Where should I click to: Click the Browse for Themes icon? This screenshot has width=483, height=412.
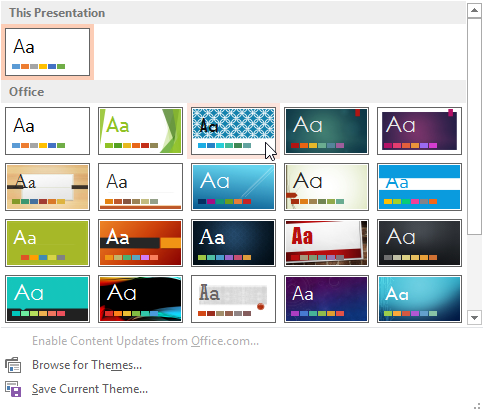pos(13,365)
